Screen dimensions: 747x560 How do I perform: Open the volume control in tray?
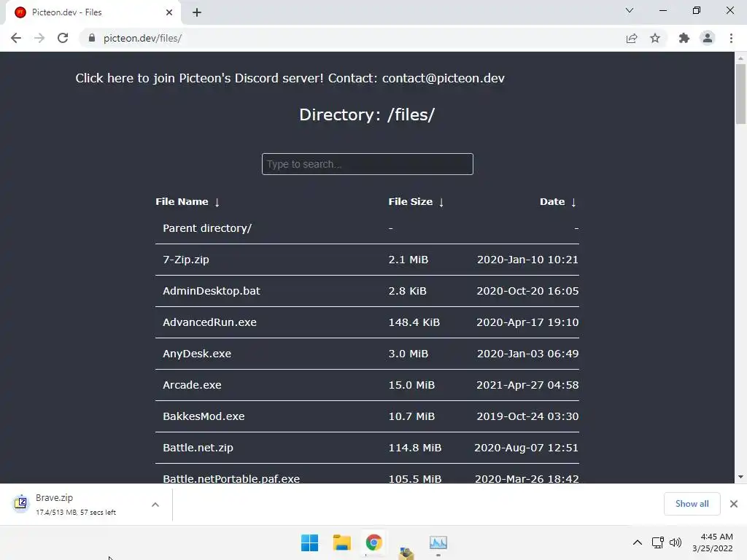tap(676, 542)
